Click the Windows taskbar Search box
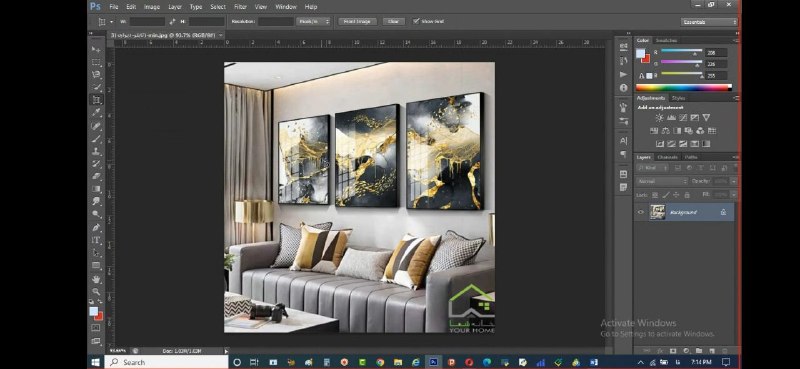The width and height of the screenshot is (800, 369). click(x=167, y=362)
